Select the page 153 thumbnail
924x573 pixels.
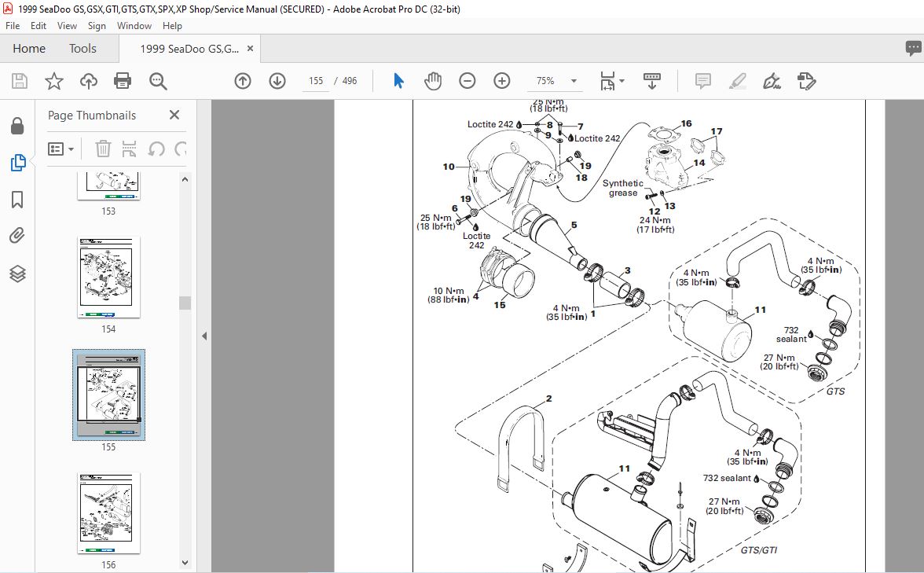pyautogui.click(x=108, y=185)
